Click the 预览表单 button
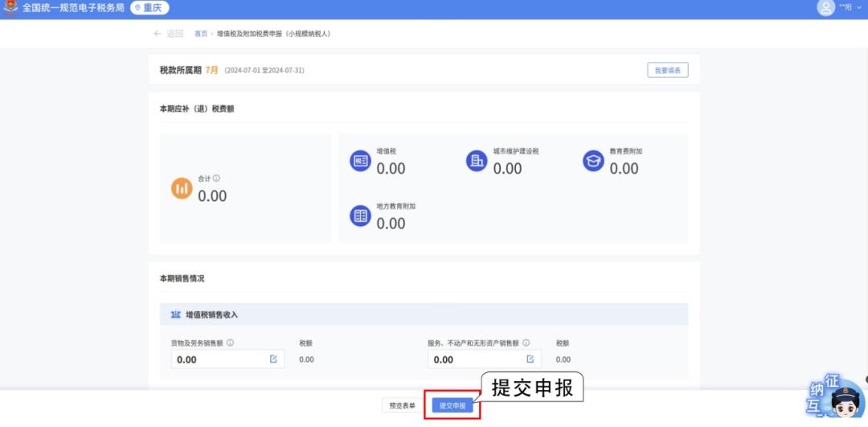This screenshot has width=868, height=427. click(402, 406)
